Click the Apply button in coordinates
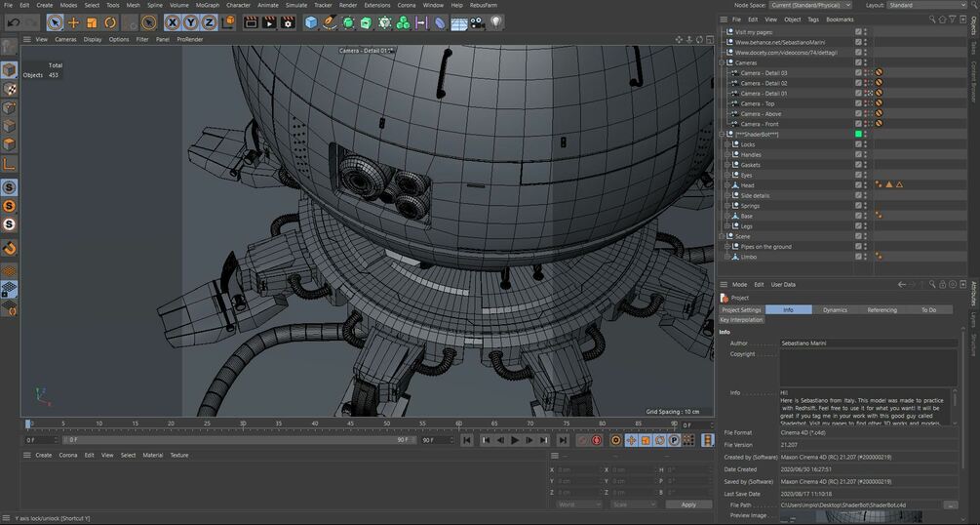The height and width of the screenshot is (525, 980). click(x=688, y=505)
